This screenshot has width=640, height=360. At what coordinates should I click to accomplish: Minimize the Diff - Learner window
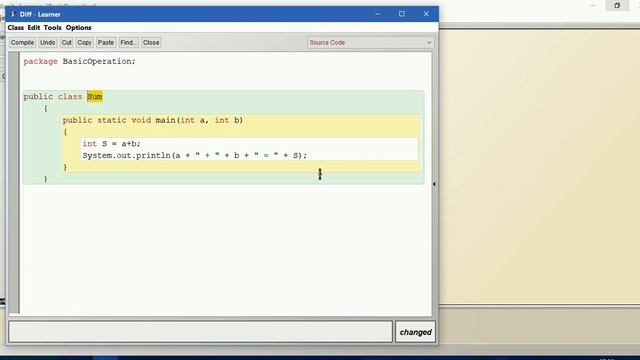pyautogui.click(x=378, y=14)
